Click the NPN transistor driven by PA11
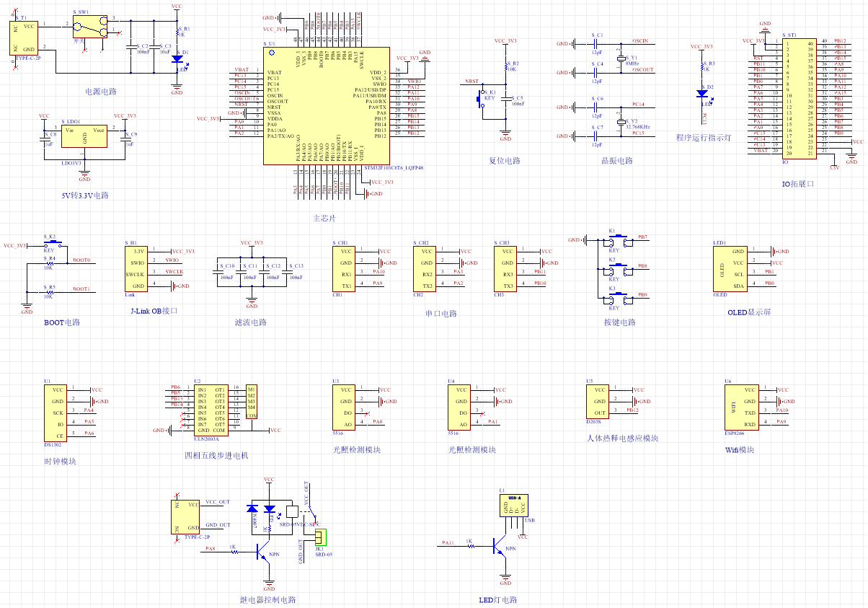The width and height of the screenshot is (868, 608). (497, 547)
